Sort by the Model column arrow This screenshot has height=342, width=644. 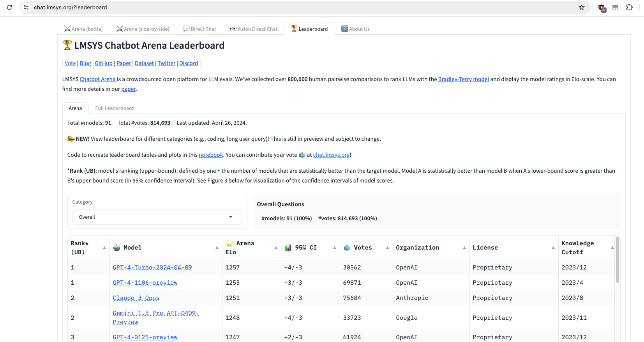pyautogui.click(x=217, y=248)
